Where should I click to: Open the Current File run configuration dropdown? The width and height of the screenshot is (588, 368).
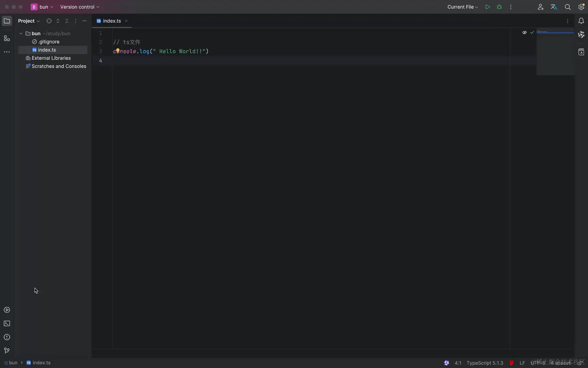click(462, 7)
